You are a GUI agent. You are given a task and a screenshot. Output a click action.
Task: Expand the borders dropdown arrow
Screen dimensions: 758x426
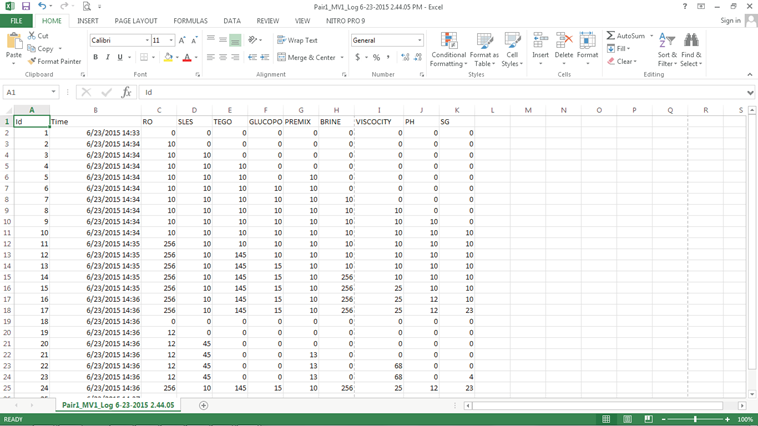tap(153, 58)
